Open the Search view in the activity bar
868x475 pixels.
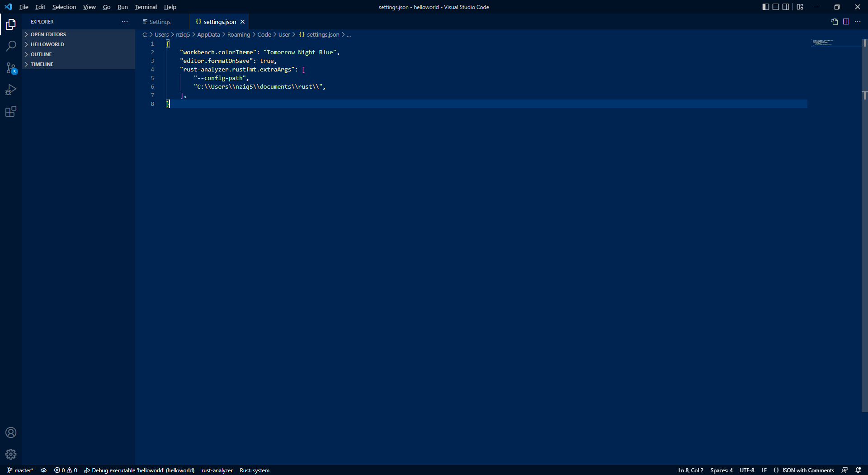click(11, 46)
